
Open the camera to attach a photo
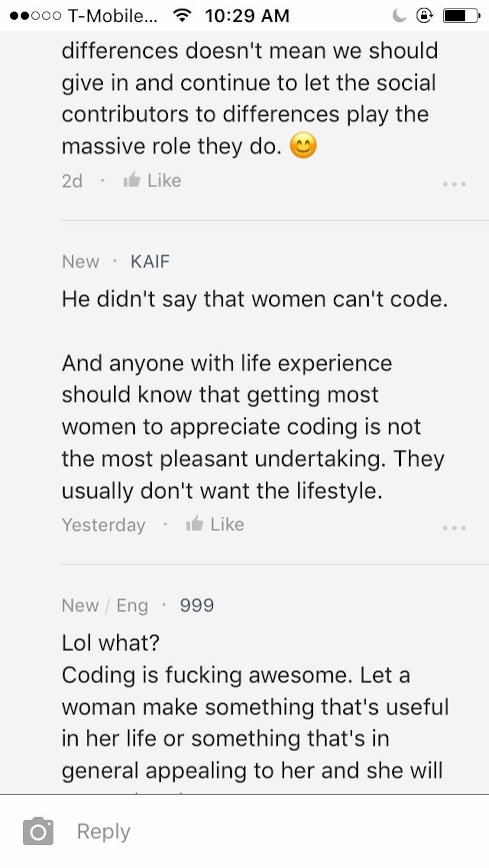38,830
